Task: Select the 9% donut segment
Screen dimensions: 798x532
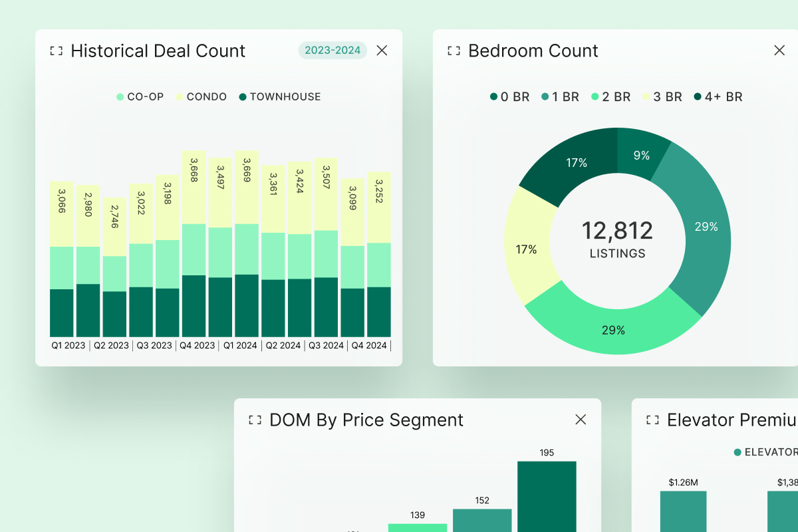Action: pos(641,155)
